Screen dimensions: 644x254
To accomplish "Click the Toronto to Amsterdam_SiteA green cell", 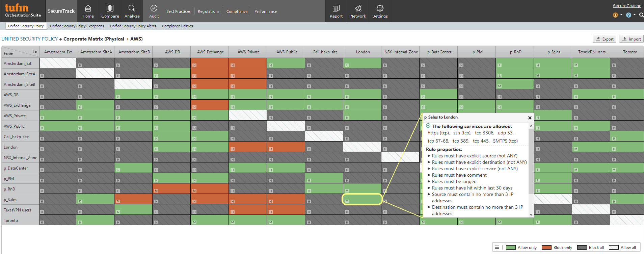I will click(95, 220).
